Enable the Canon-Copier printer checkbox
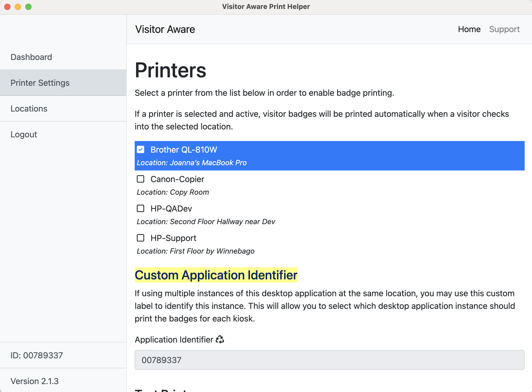This screenshot has height=392, width=532. tap(140, 179)
